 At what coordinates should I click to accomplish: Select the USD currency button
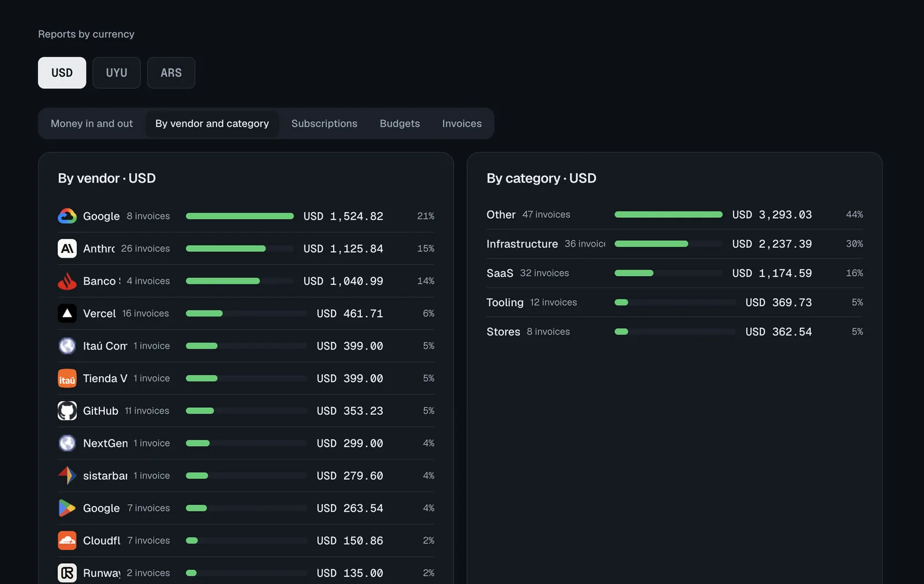[62, 73]
